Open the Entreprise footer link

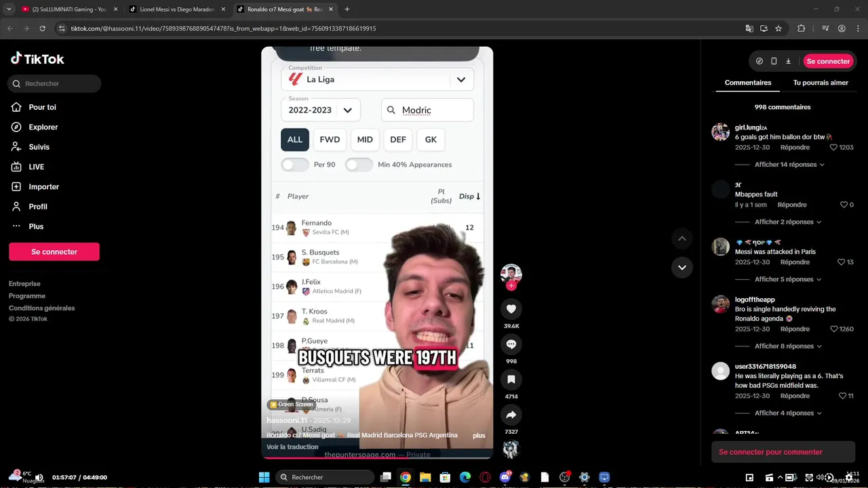click(x=24, y=283)
